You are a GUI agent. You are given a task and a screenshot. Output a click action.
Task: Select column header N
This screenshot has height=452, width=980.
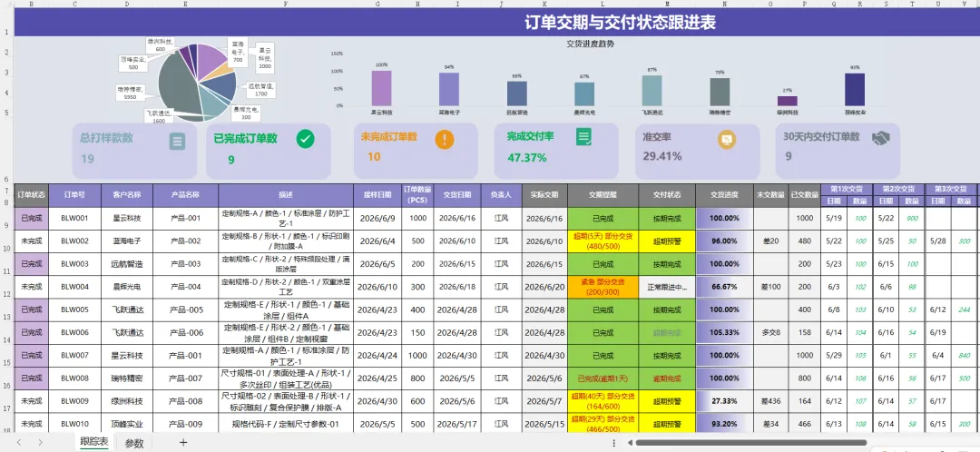724,4
